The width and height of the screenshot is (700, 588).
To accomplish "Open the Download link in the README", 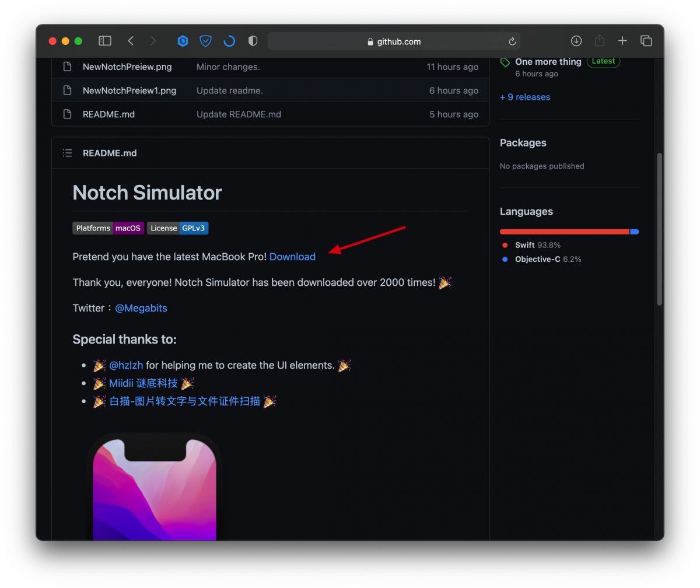I will pos(292,257).
